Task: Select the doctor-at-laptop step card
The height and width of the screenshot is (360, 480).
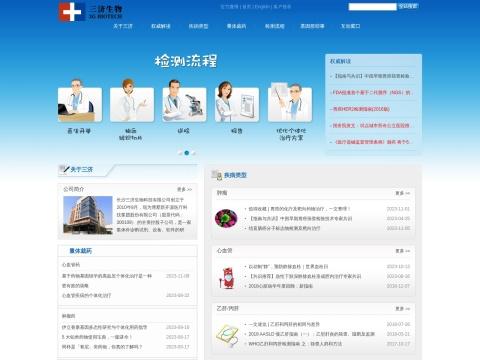Action: [x=80, y=101]
